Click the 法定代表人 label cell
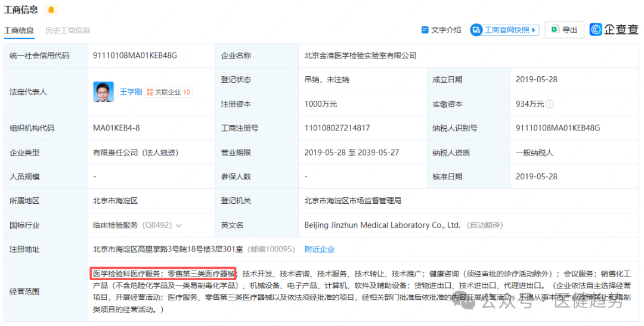Viewport: 644px width, 326px height. [x=45, y=92]
